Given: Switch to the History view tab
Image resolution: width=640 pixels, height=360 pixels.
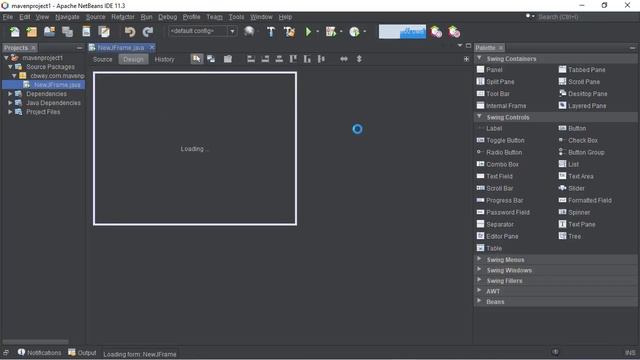Looking at the screenshot, I should click(x=164, y=59).
